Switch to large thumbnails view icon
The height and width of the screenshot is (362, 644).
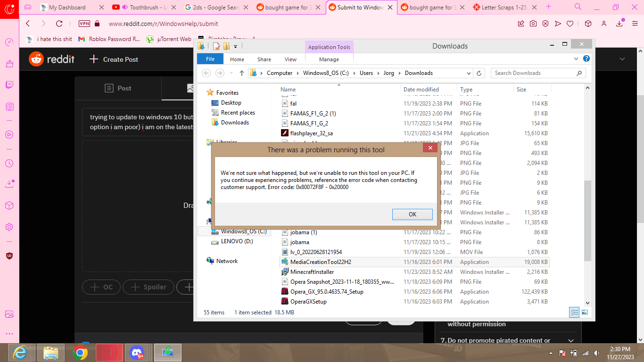585,312
